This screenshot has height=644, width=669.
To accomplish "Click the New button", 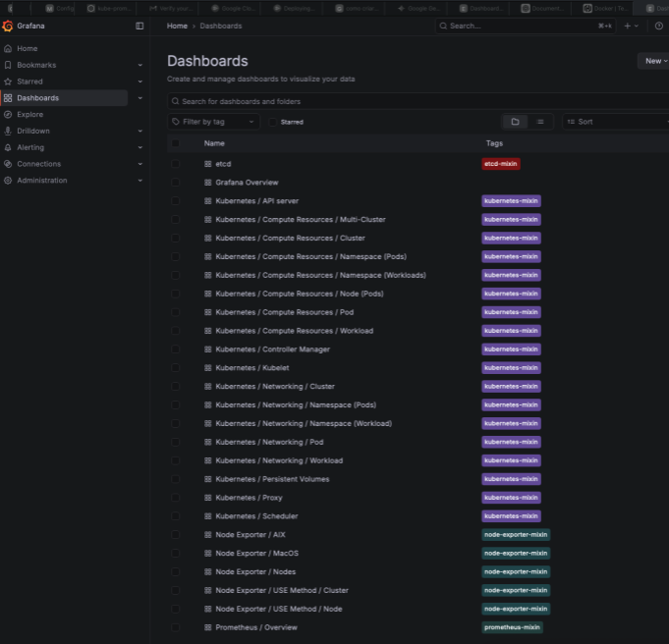I will (653, 61).
